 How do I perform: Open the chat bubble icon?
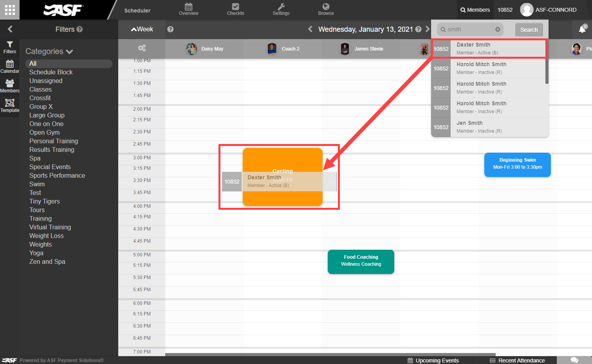(x=574, y=360)
